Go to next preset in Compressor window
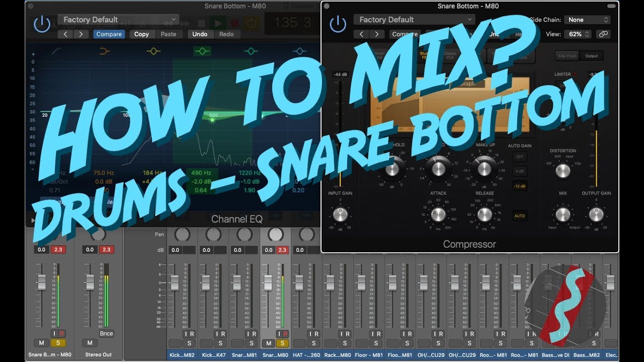The height and width of the screenshot is (362, 644). click(x=376, y=34)
